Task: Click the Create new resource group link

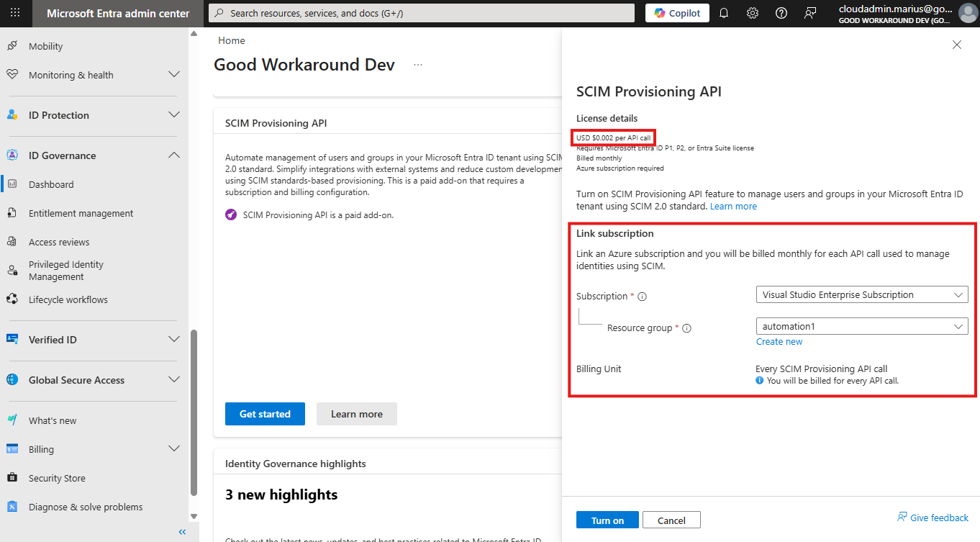Action: click(x=779, y=342)
